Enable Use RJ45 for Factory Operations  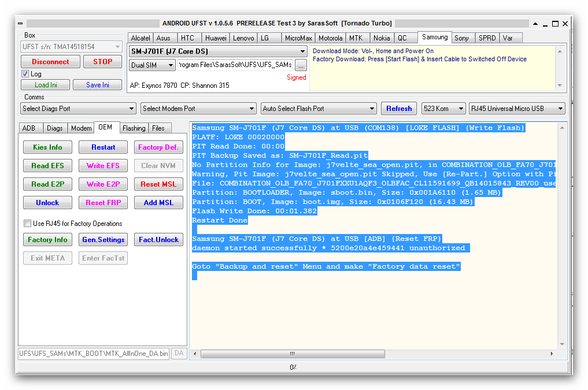tap(27, 223)
